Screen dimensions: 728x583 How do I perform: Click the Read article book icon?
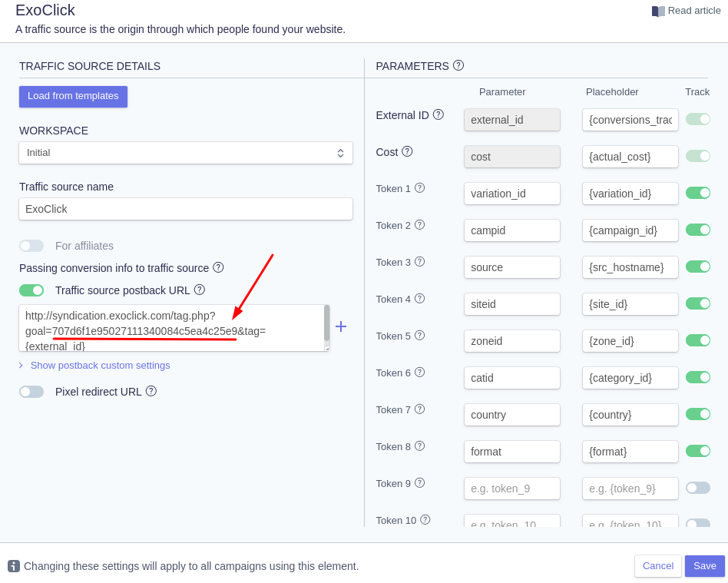[x=658, y=11]
